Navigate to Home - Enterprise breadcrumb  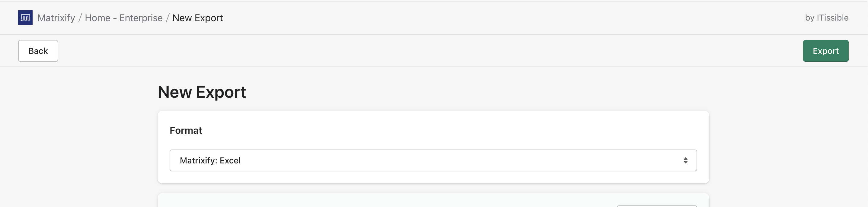click(x=123, y=18)
